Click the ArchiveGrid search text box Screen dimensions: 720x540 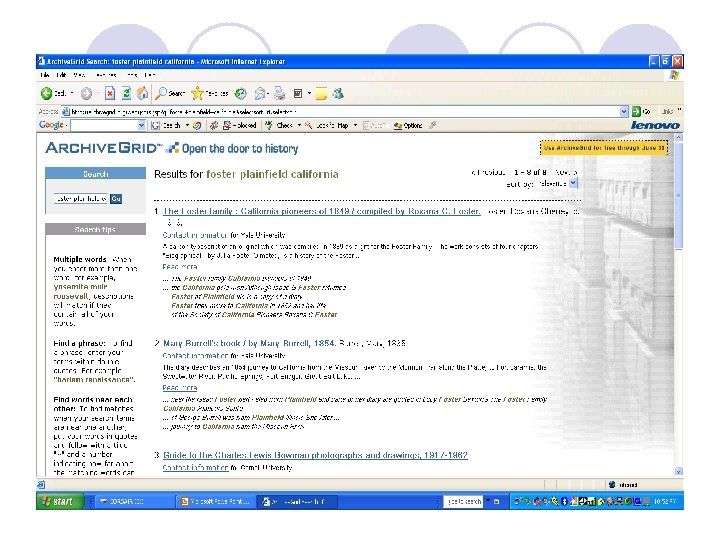pos(81,198)
